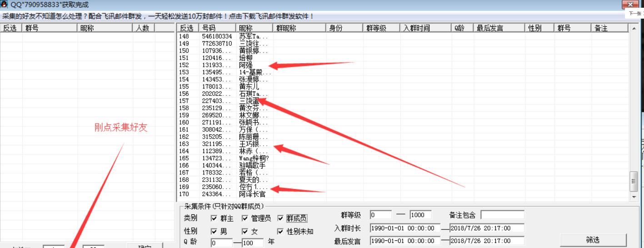The image size is (644, 248).
Task: Select row 165 named Wang梓桐?
Action: (403, 158)
